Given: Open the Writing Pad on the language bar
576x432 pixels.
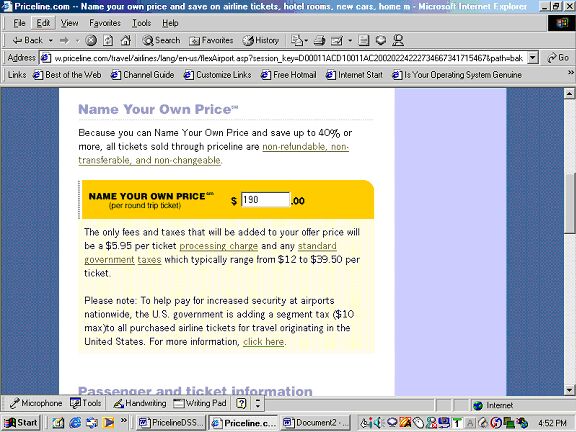Looking at the screenshot, I should 200,403.
